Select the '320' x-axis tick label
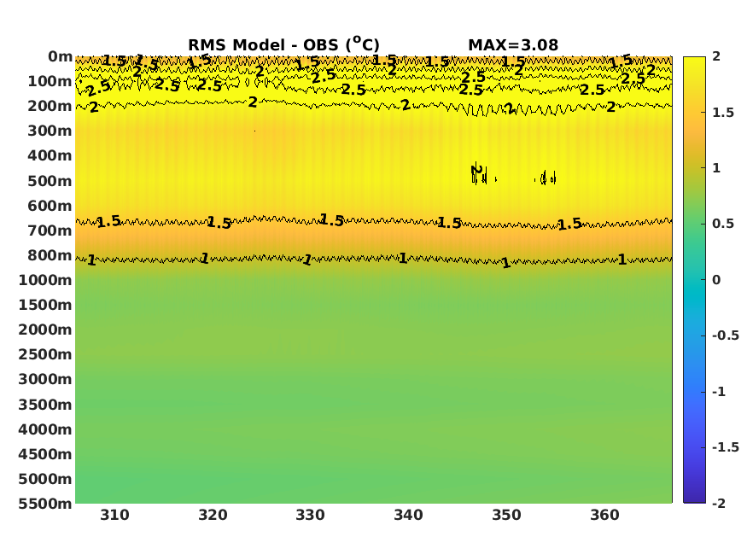Screen dimensions: 747x560 (213, 515)
